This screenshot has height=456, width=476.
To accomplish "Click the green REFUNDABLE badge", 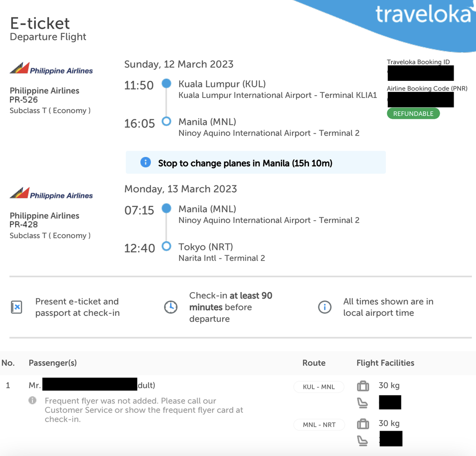I will point(413,114).
